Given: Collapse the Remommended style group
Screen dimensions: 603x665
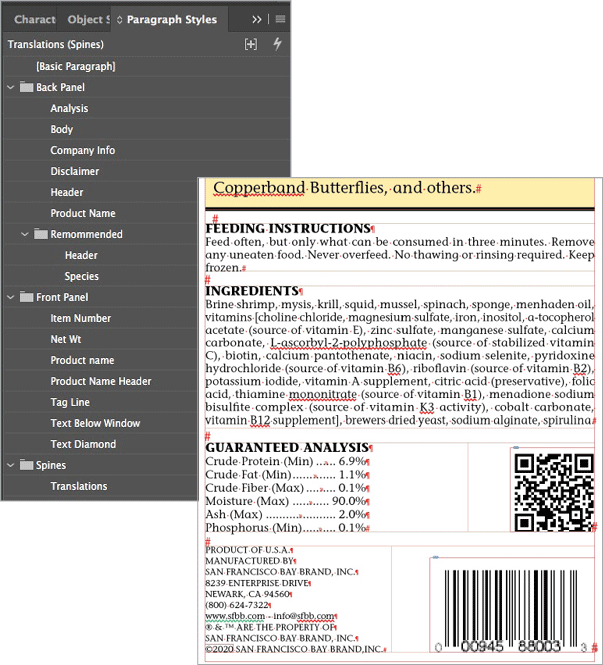Looking at the screenshot, I should (25, 234).
